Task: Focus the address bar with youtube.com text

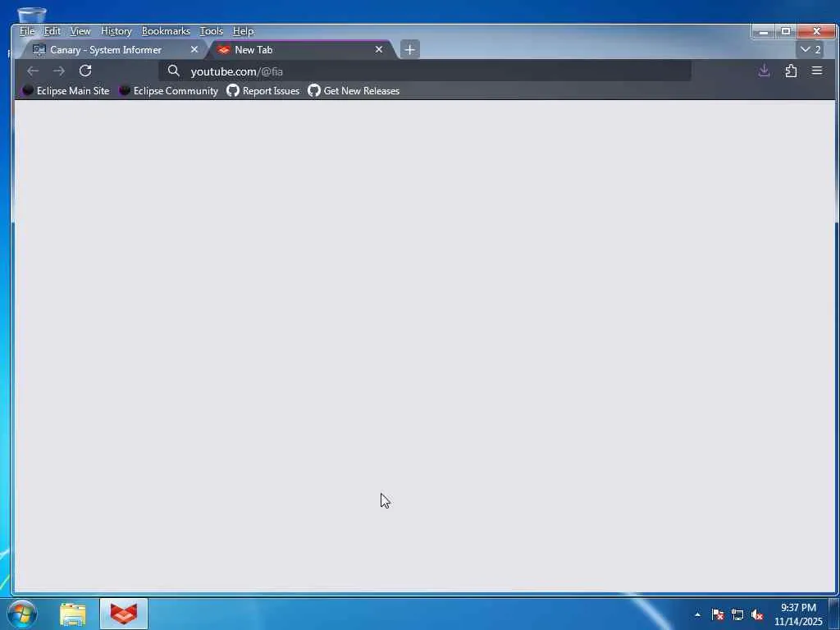Action: click(424, 71)
